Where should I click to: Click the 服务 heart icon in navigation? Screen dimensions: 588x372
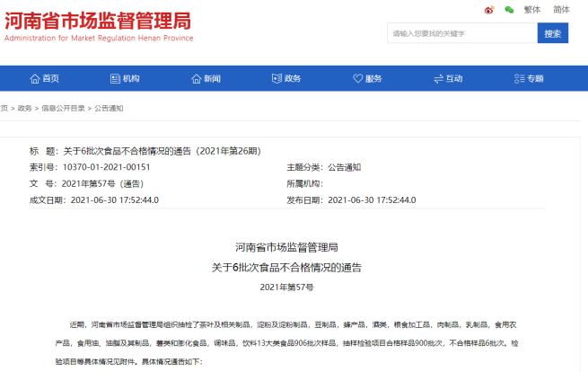(x=357, y=79)
